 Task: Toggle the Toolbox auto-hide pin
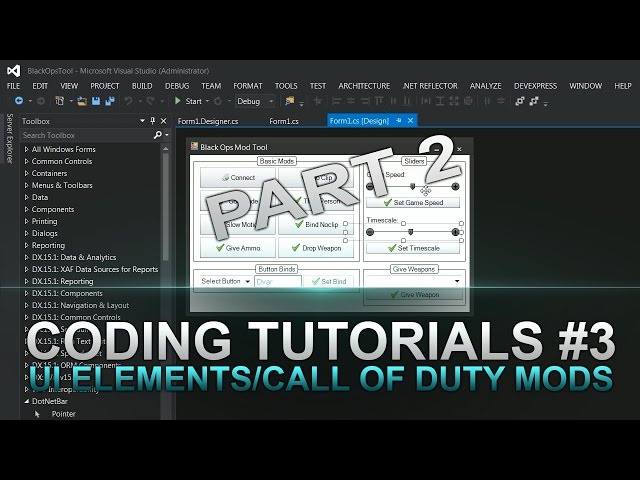click(x=153, y=121)
